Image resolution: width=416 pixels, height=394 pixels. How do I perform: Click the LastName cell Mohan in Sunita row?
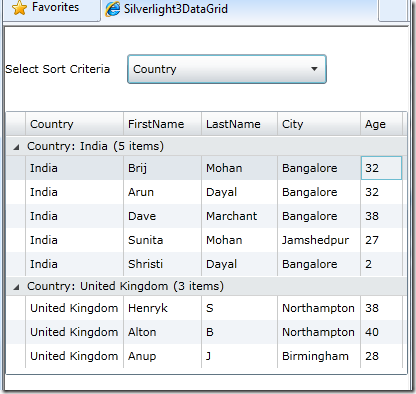click(239, 240)
